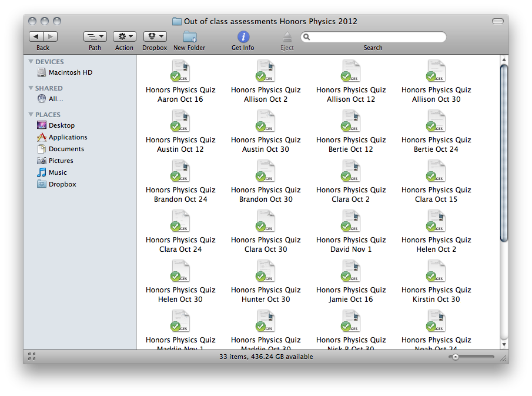Click the New Folder toolbar icon
Screen dimensions: 532x396
coord(189,37)
